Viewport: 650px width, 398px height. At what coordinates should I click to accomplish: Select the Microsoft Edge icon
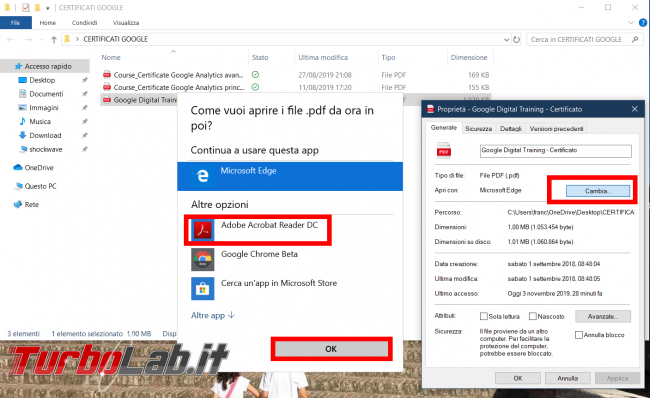click(x=202, y=176)
